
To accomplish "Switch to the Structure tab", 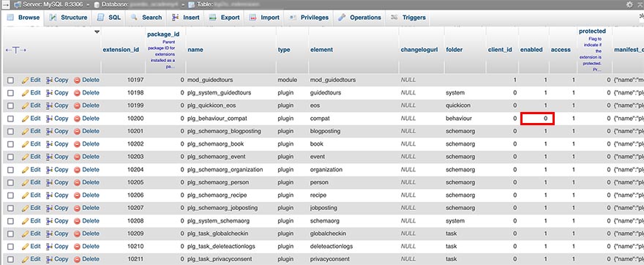I will click(68, 18).
